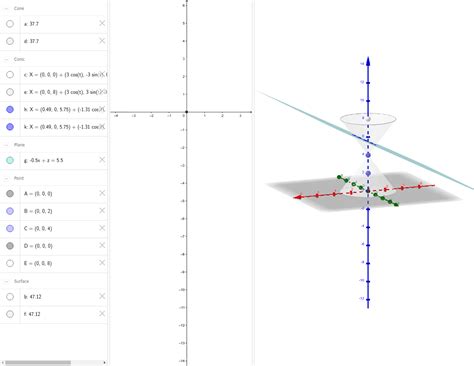Delete point E using its X icon
The image size is (474, 366).
pos(102,263)
